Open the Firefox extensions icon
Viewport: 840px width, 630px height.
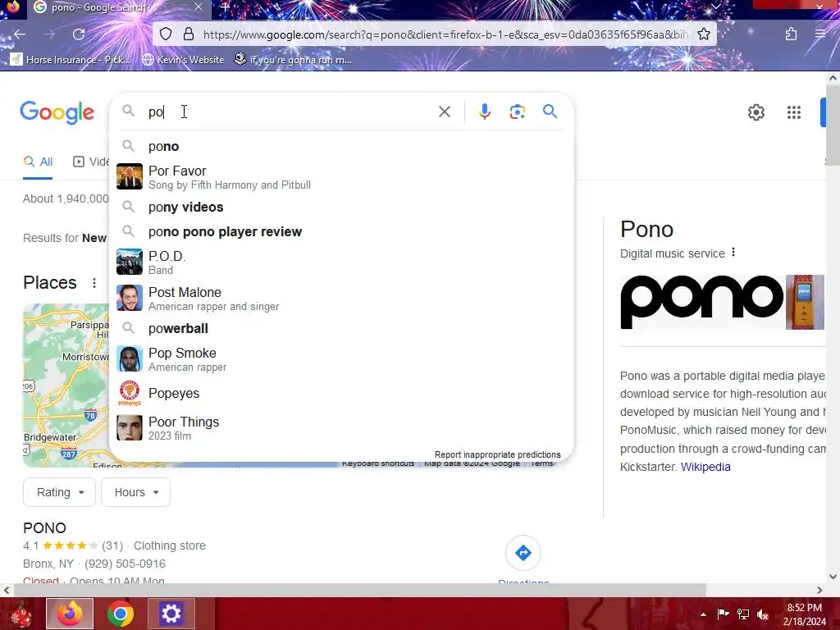791,34
